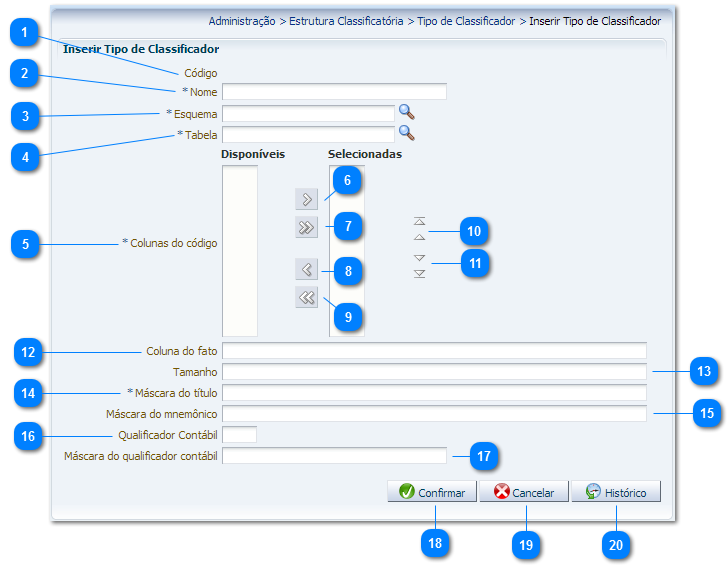This screenshot has width=727, height=569.
Task: Move selected item to top of list
Action: (x=419, y=220)
